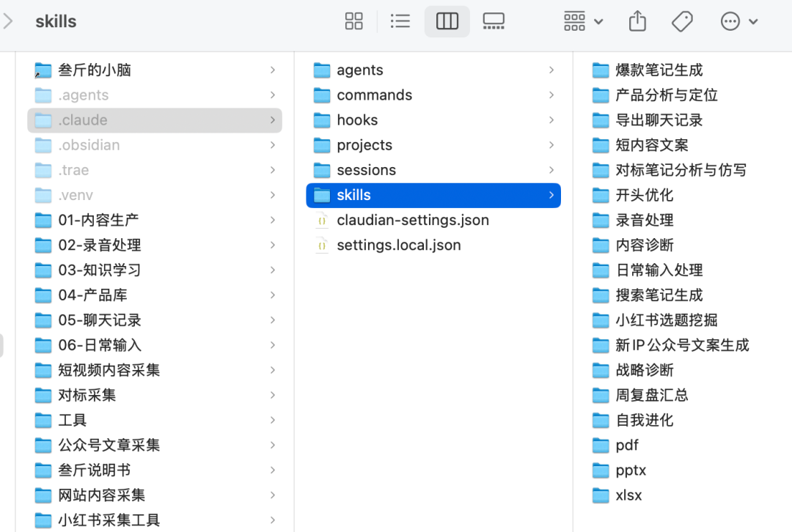Click the Share icon in toolbar
This screenshot has width=792, height=532.
tap(637, 21)
